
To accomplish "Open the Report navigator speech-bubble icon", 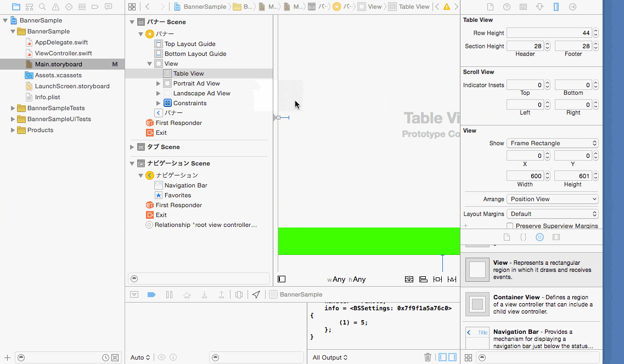I will click(108, 7).
